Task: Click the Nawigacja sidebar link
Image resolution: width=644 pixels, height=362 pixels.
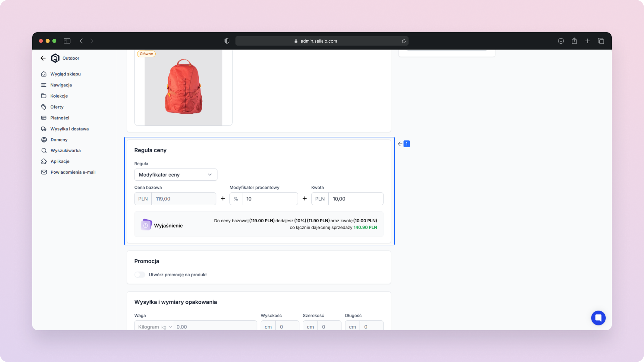Action: point(61,85)
